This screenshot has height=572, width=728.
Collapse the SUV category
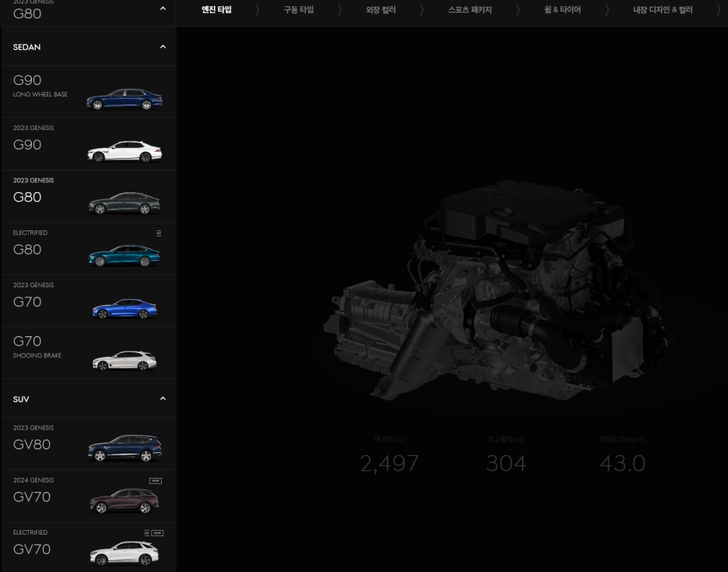pos(163,398)
